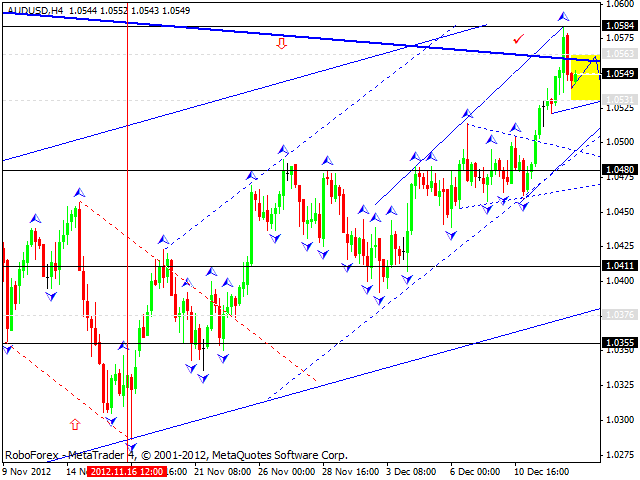The width and height of the screenshot is (640, 480).
Task: Click the 1.0411 price level label
Action: pyautogui.click(x=617, y=266)
